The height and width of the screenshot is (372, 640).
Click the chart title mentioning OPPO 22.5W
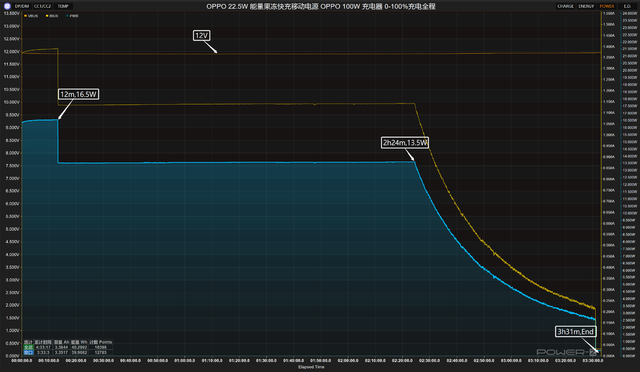click(321, 7)
